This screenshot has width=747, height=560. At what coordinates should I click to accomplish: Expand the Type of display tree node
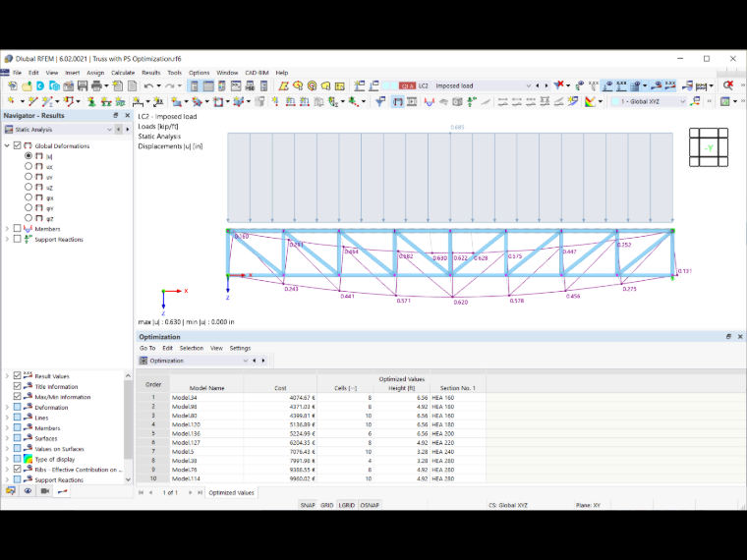7,459
